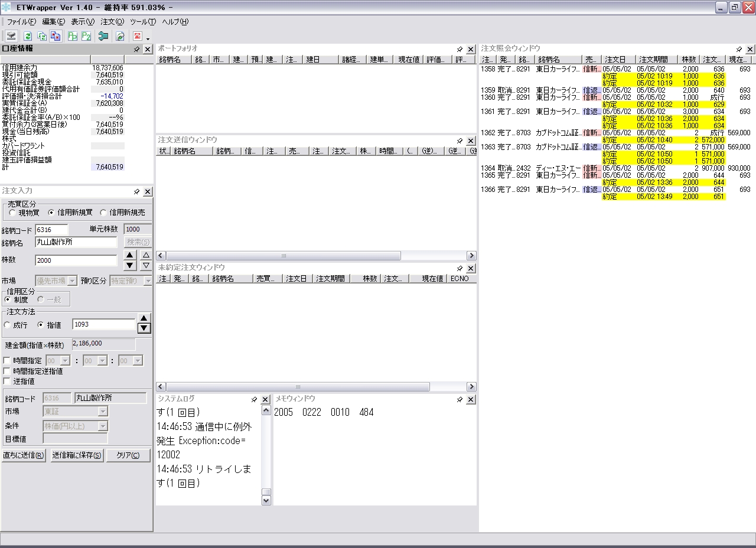Screen dimensions: 756x548
Task: Open the toolbar options dropdown arrow
Action: pos(148,39)
